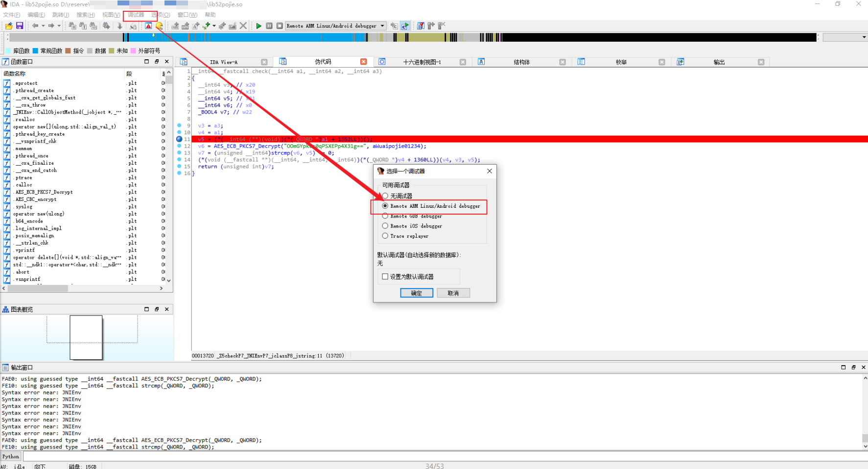
Task: Open the Edit menu
Action: click(x=36, y=15)
